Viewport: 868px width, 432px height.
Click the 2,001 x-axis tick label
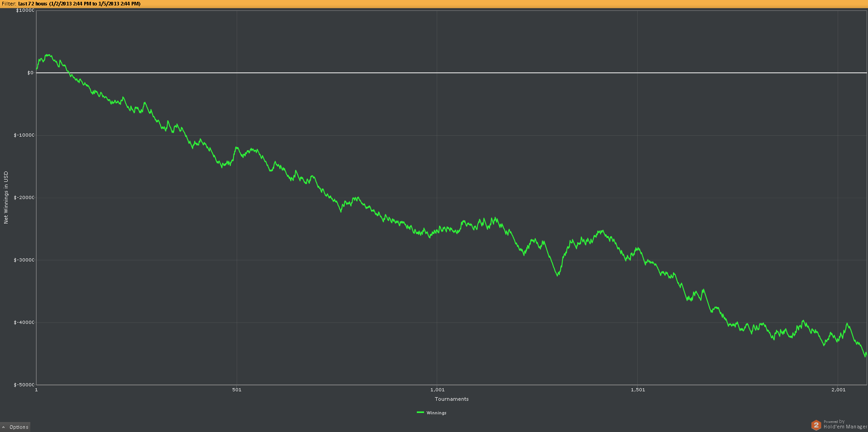tap(838, 390)
